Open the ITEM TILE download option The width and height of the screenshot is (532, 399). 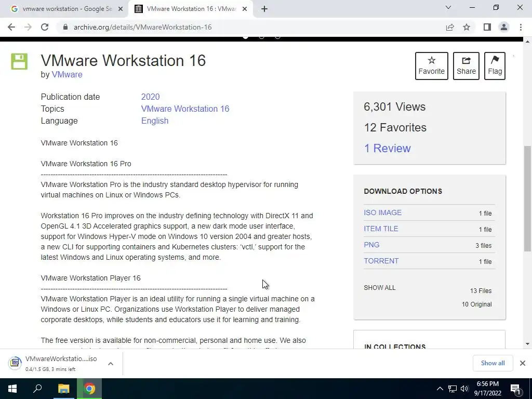381,229
